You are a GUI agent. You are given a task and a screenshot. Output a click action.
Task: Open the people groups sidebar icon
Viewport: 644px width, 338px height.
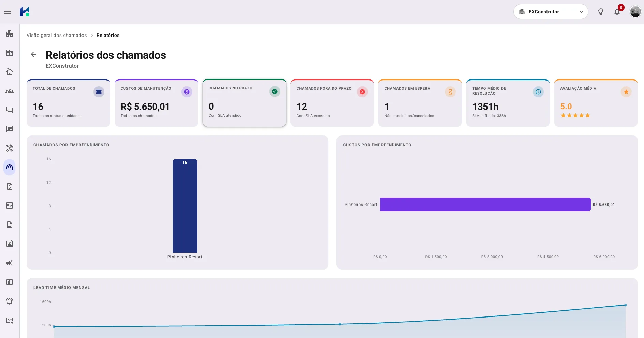coord(10,91)
